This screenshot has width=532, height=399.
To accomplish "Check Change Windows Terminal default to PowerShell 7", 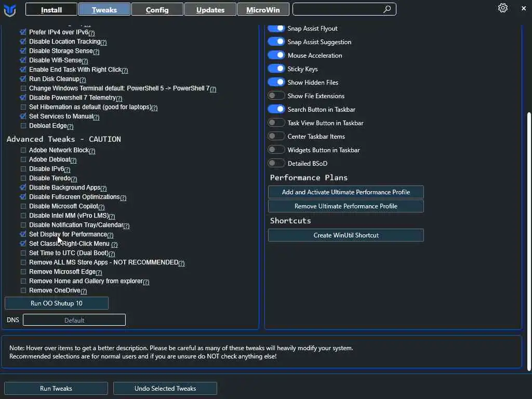I will pos(23,88).
